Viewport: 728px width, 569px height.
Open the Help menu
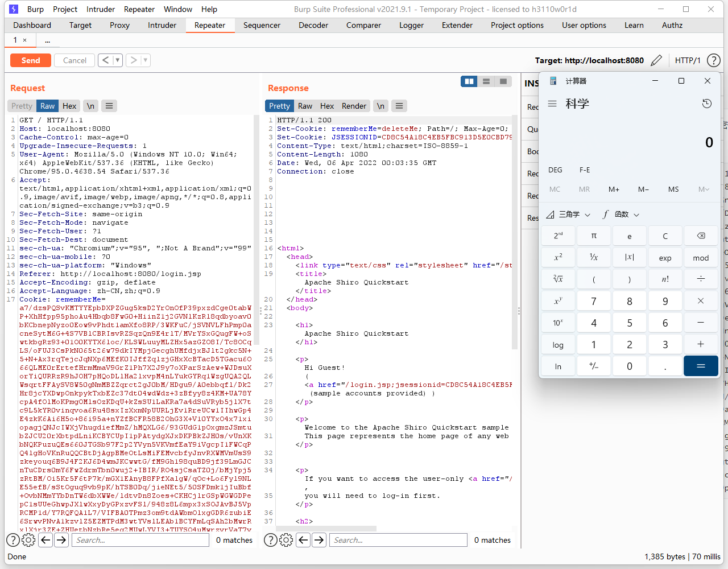pos(209,9)
